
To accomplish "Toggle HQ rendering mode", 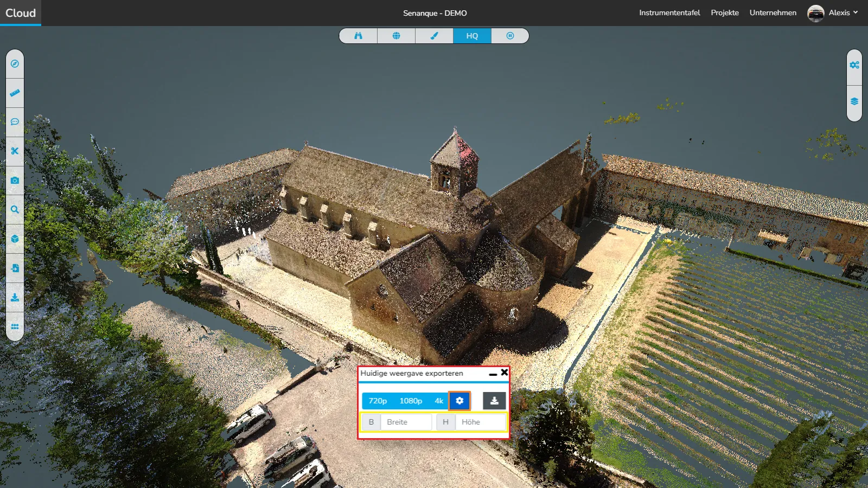I will point(472,36).
